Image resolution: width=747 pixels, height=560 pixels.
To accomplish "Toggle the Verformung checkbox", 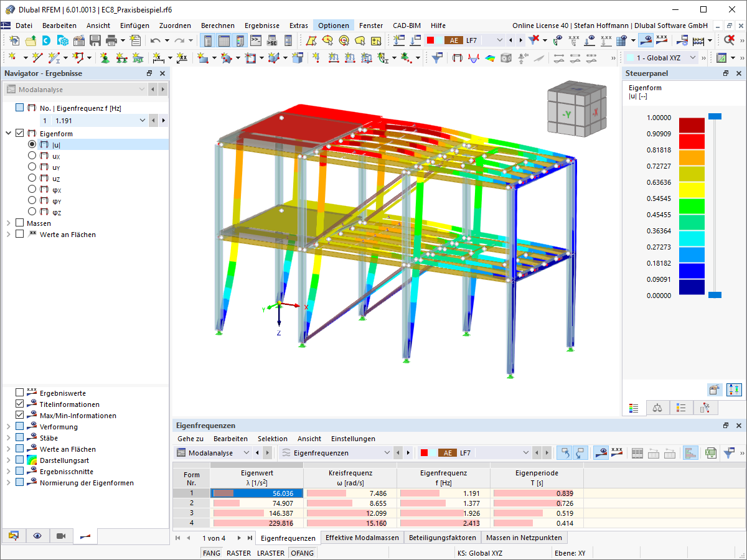I will tap(19, 426).
